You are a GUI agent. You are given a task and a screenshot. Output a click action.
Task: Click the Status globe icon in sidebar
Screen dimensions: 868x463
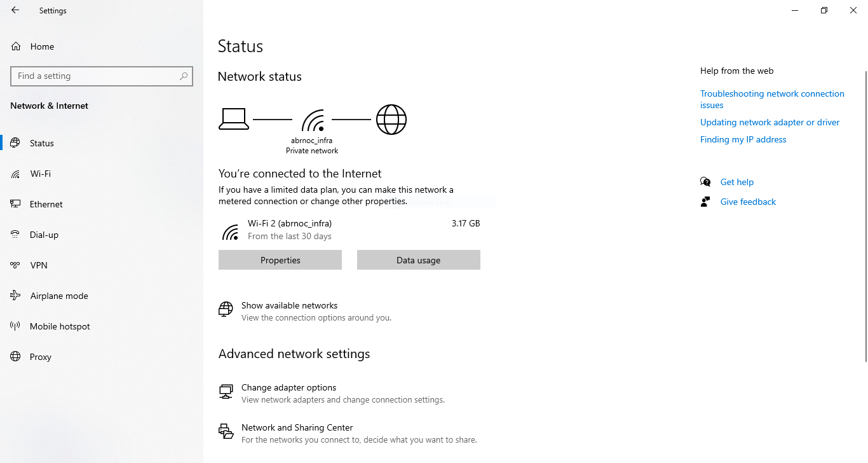click(x=16, y=143)
